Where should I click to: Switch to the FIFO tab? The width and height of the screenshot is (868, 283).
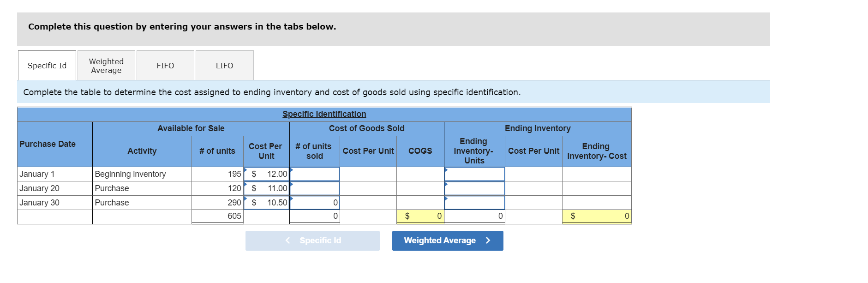tap(165, 66)
